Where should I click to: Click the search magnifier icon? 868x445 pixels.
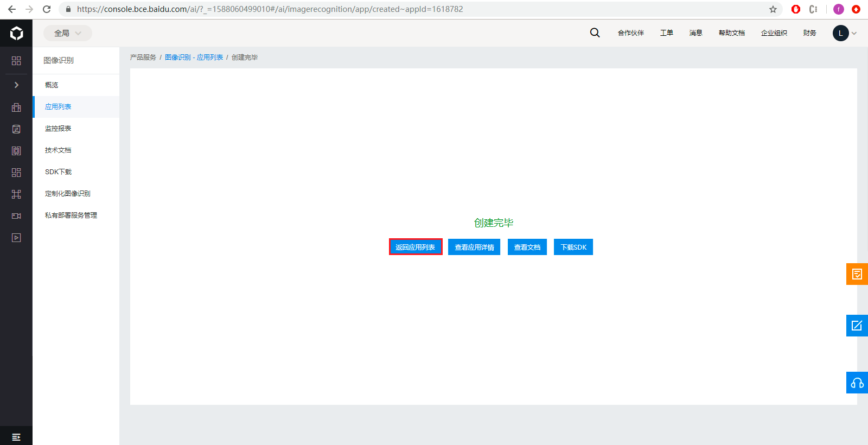tap(595, 33)
